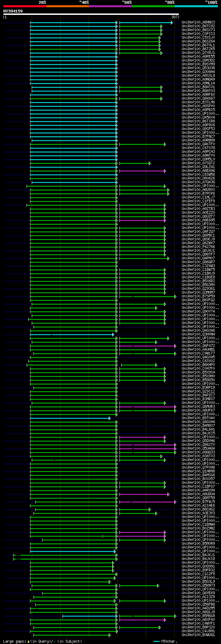221x644 pixels.
Task: Click the UniRef100_Q53U38 label
Action: pos(198,68)
